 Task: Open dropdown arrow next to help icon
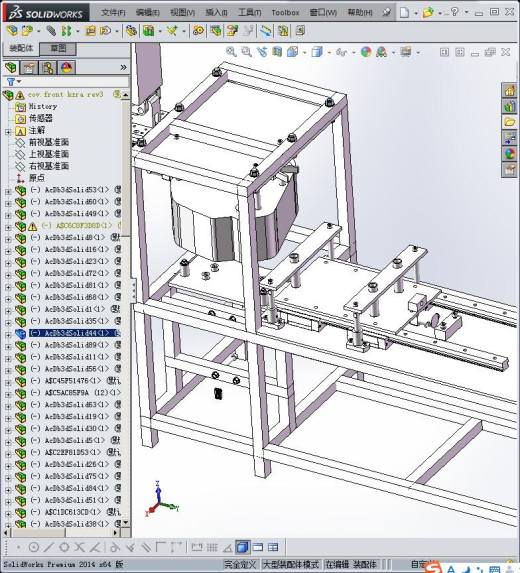(466, 12)
